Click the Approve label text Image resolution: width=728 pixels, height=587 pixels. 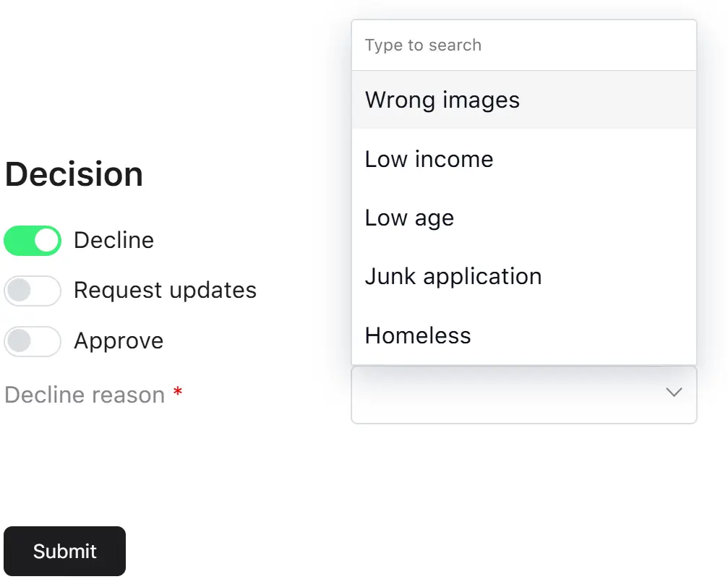[x=119, y=341]
